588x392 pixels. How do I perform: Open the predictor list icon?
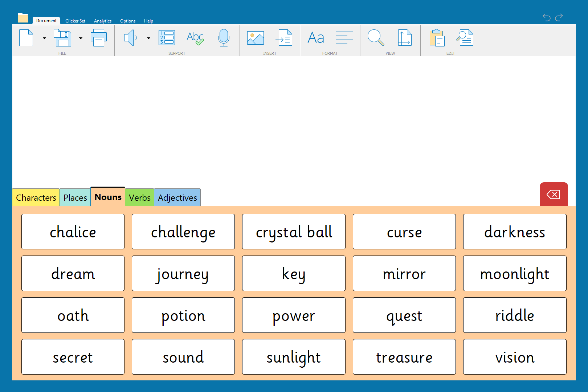tap(167, 38)
